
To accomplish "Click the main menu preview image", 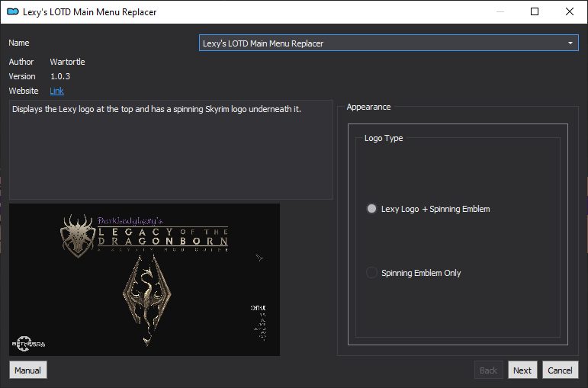I will click(144, 280).
